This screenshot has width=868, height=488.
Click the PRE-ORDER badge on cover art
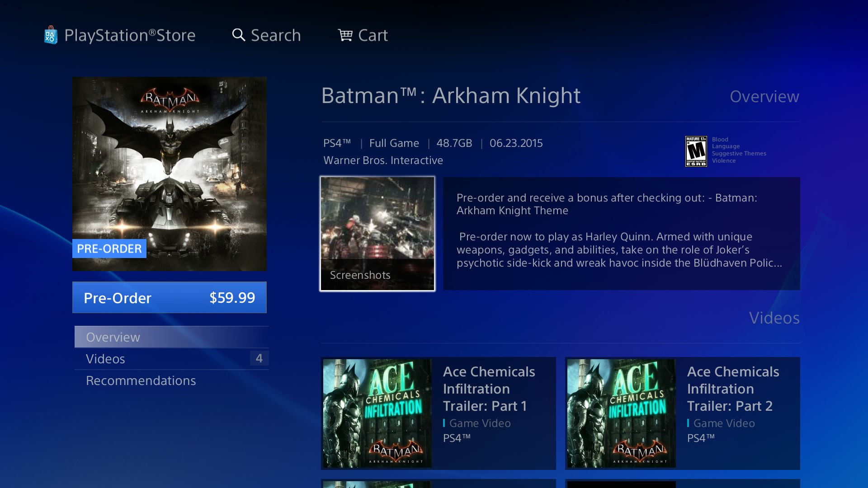pos(109,249)
